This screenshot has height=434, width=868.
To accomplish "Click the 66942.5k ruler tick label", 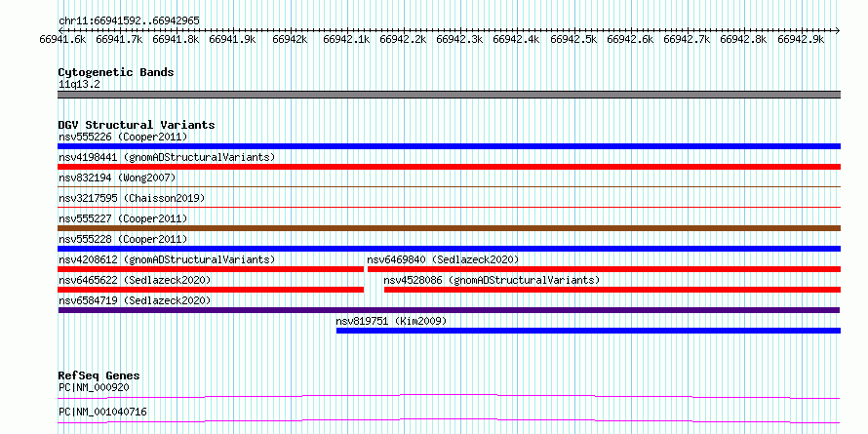I will (573, 39).
